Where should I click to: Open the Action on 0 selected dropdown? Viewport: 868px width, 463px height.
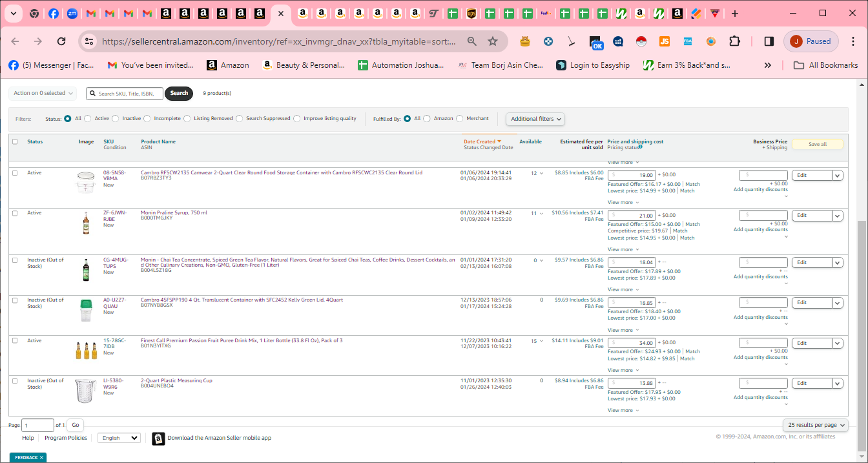coord(43,93)
